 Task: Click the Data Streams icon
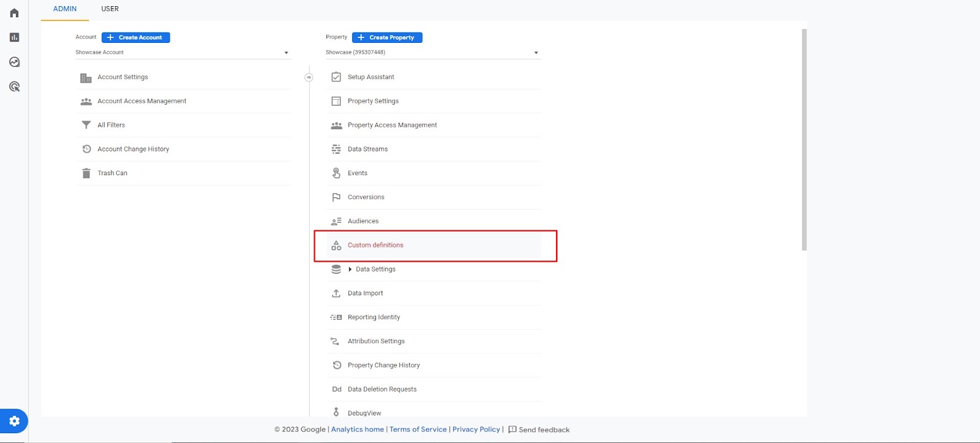[336, 149]
